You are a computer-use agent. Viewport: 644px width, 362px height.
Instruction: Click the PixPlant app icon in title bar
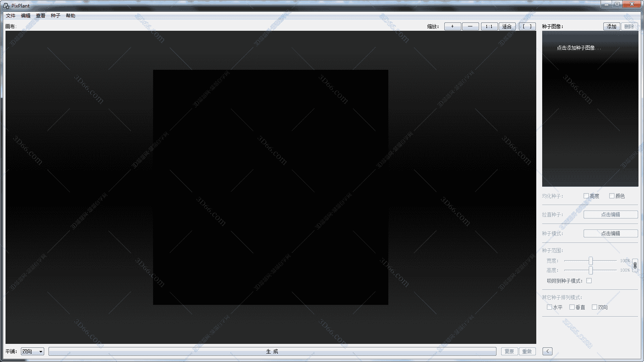[x=6, y=6]
